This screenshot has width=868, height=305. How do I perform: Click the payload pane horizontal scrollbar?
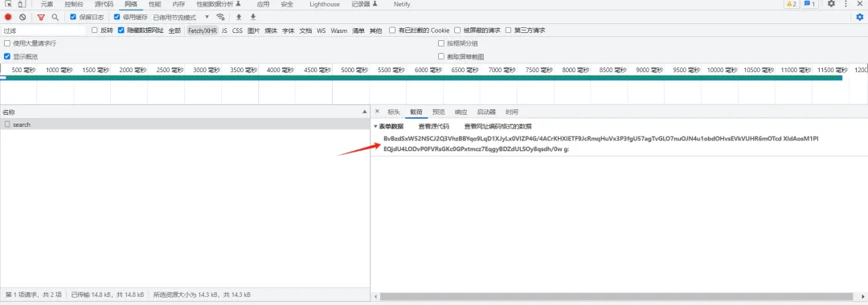[616, 297]
